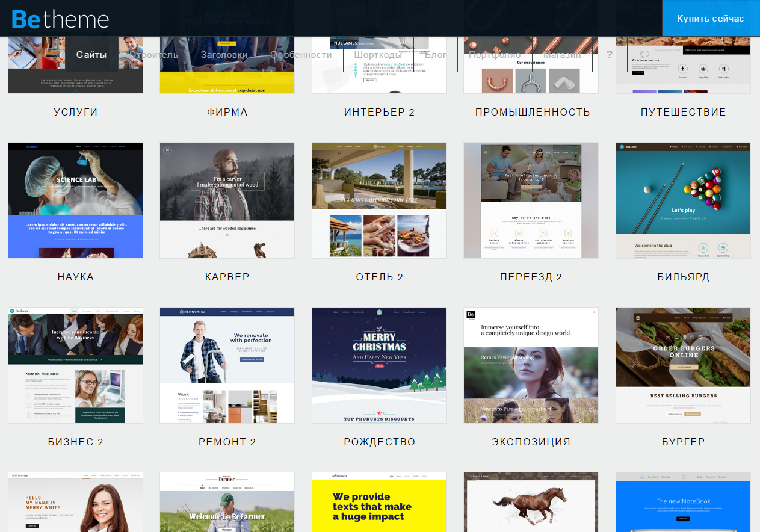760x532 pixels.
Task: Select the running horse demo thumbnail
Action: click(x=531, y=502)
